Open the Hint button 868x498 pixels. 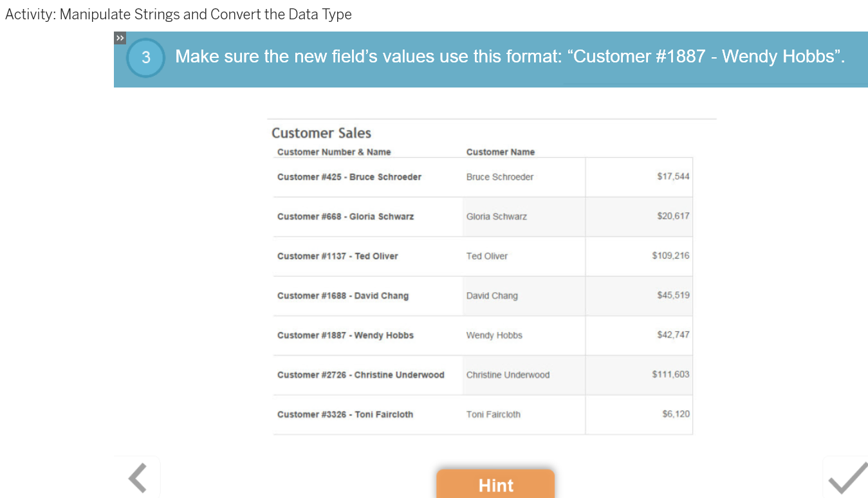(x=495, y=484)
